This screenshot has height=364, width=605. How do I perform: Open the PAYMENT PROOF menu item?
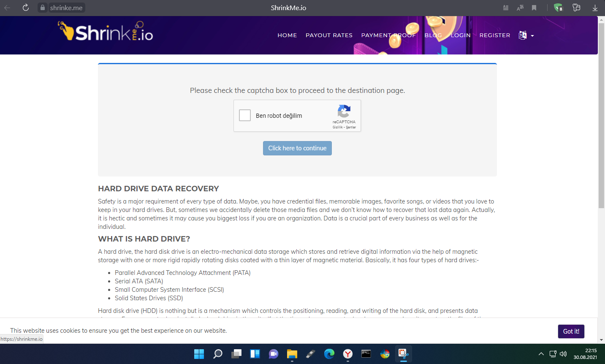(388, 35)
